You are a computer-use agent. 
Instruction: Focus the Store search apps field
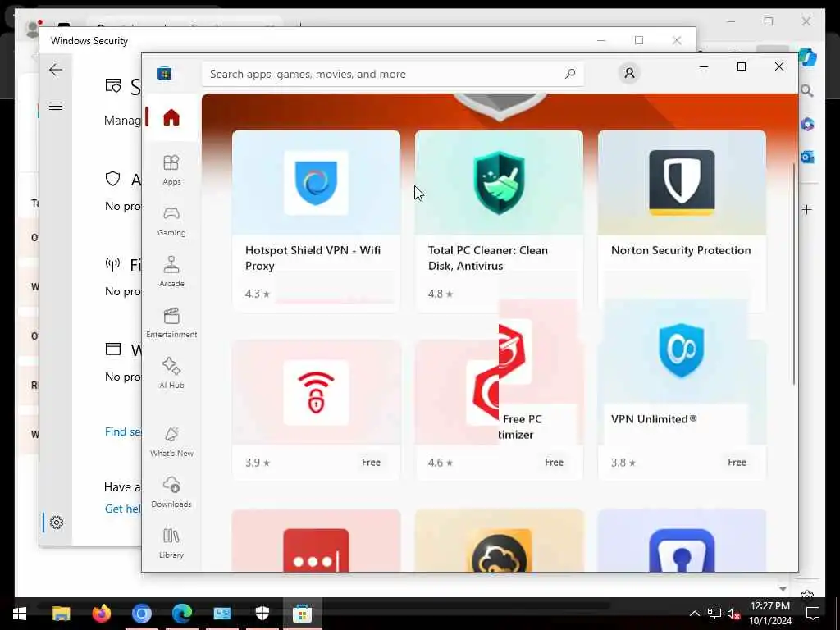click(x=393, y=74)
